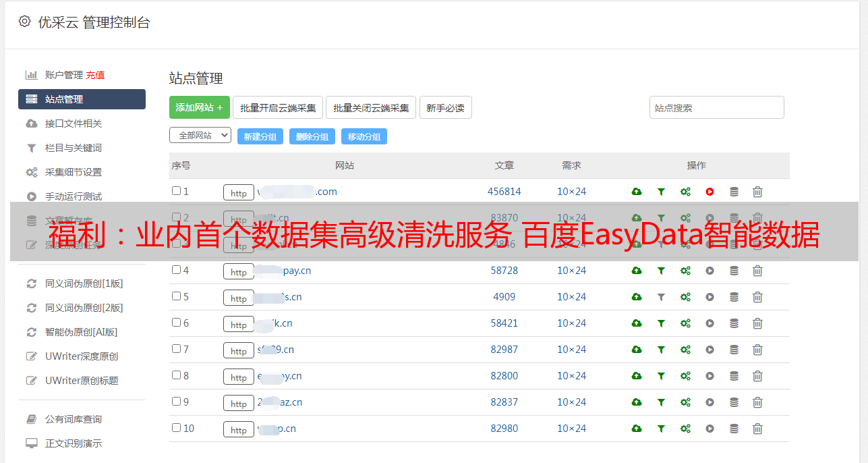
Task: Go to 采集细节设置 in the sidebar
Action: (x=73, y=172)
